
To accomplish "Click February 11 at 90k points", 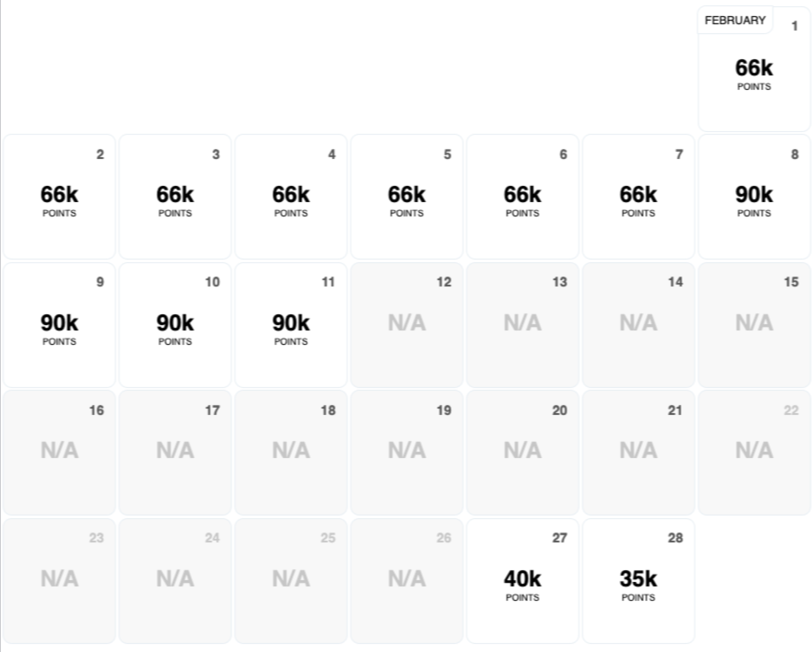I will click(x=291, y=325).
